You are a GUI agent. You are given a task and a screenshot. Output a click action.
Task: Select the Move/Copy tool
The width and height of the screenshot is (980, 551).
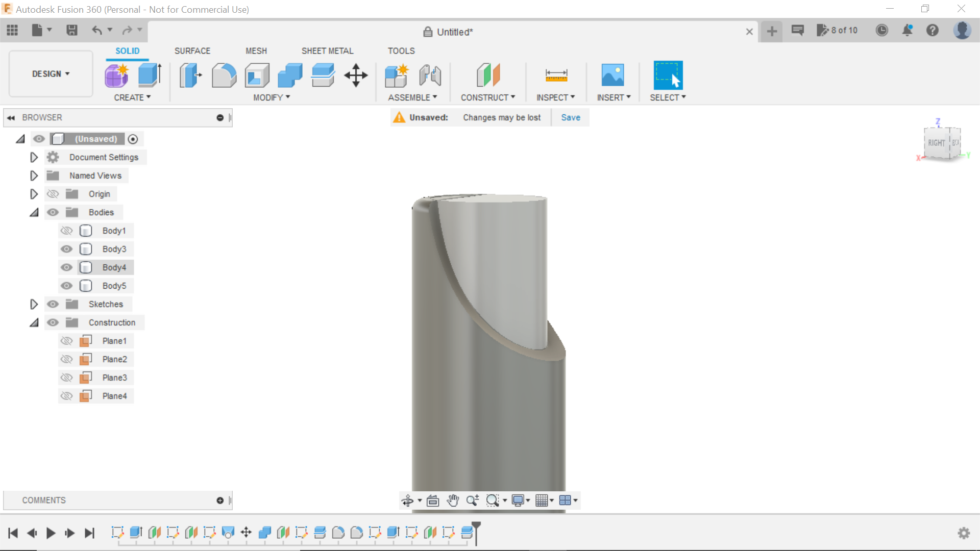[x=355, y=75]
